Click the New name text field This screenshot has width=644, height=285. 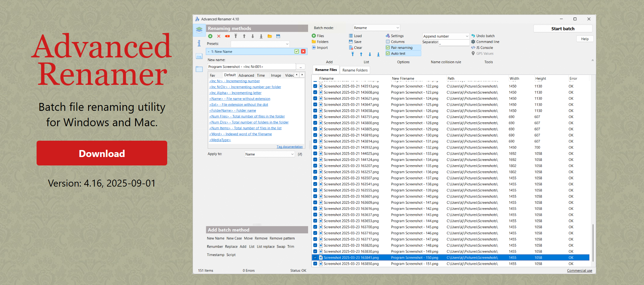coord(252,67)
